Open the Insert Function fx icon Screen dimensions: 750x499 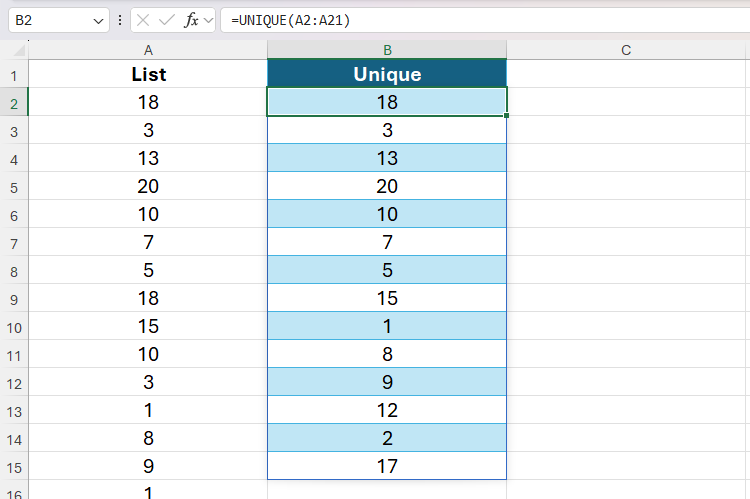point(190,20)
